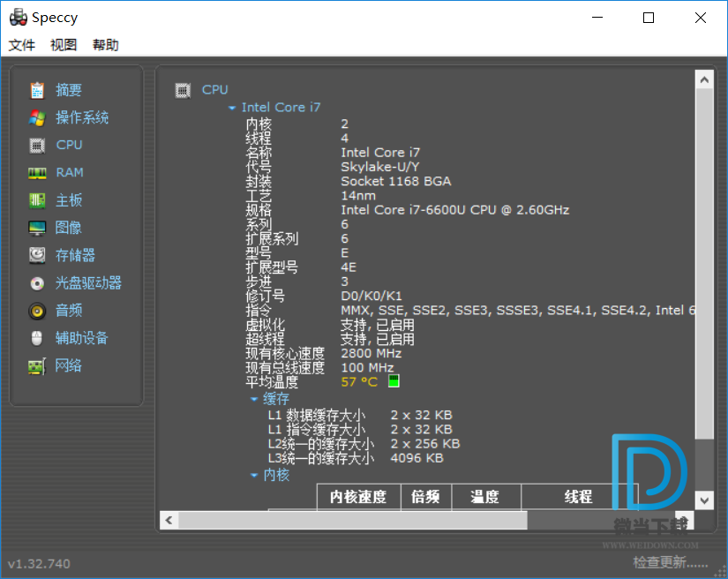Go to 网络 network section label

pyautogui.click(x=68, y=366)
